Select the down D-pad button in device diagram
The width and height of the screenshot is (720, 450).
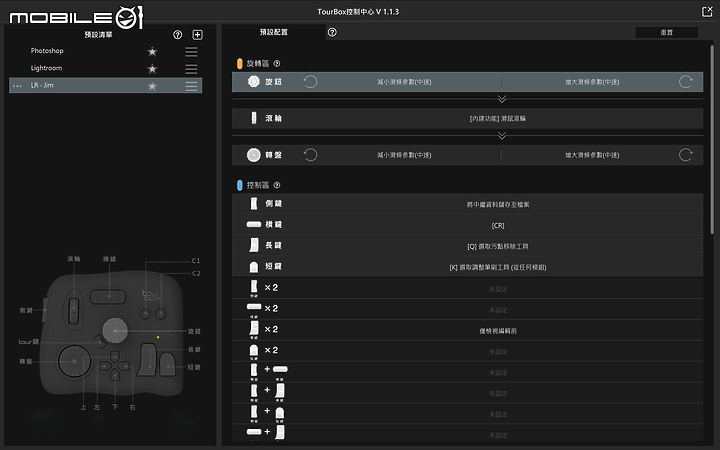coord(115,376)
